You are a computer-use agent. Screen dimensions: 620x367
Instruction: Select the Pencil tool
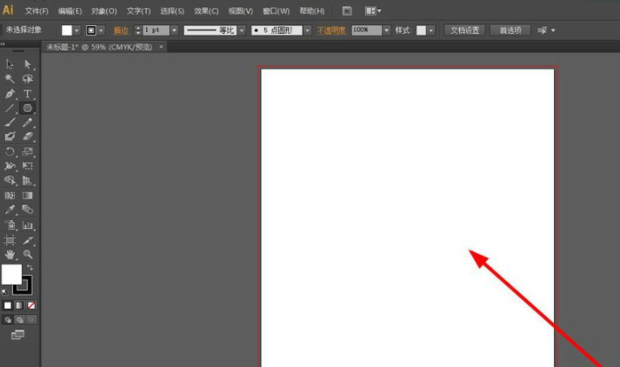(x=27, y=123)
